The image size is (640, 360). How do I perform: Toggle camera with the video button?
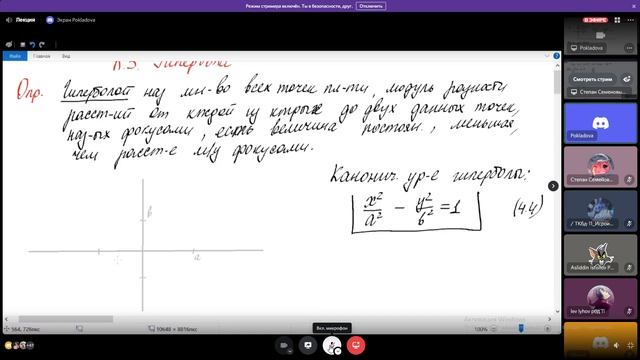point(283,345)
